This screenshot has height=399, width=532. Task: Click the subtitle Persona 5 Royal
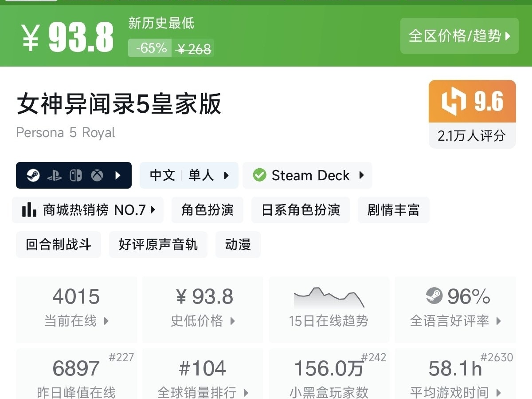[x=66, y=133]
